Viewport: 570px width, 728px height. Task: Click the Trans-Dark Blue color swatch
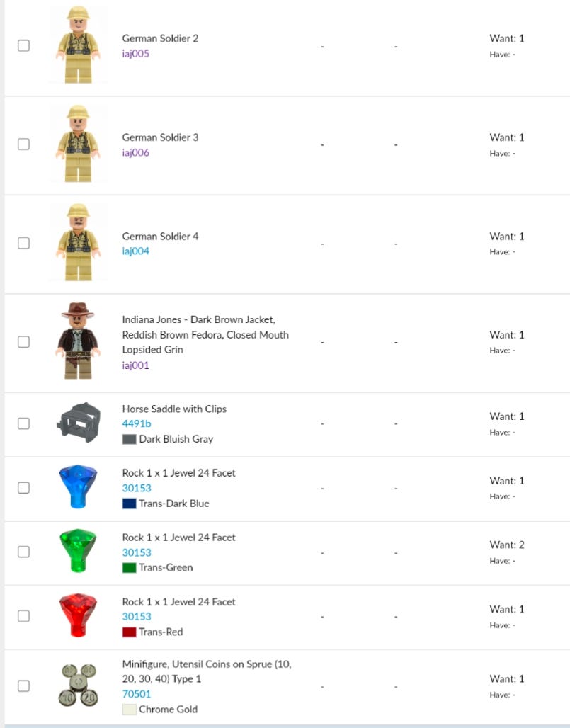[129, 504]
